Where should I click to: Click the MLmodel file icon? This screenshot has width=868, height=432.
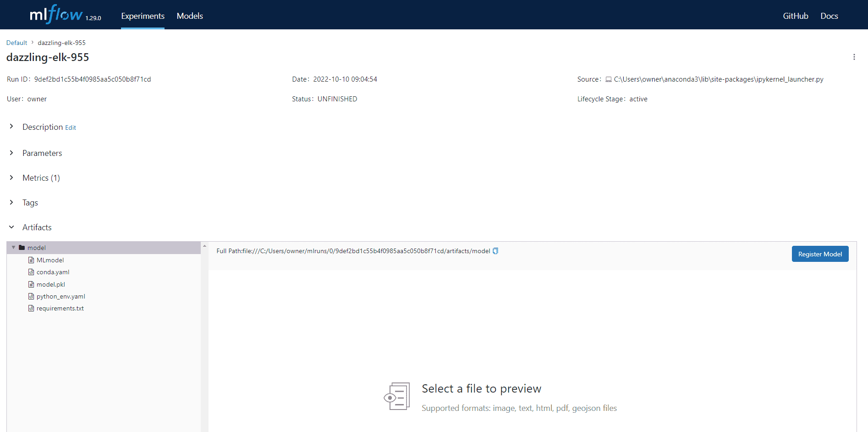point(31,260)
